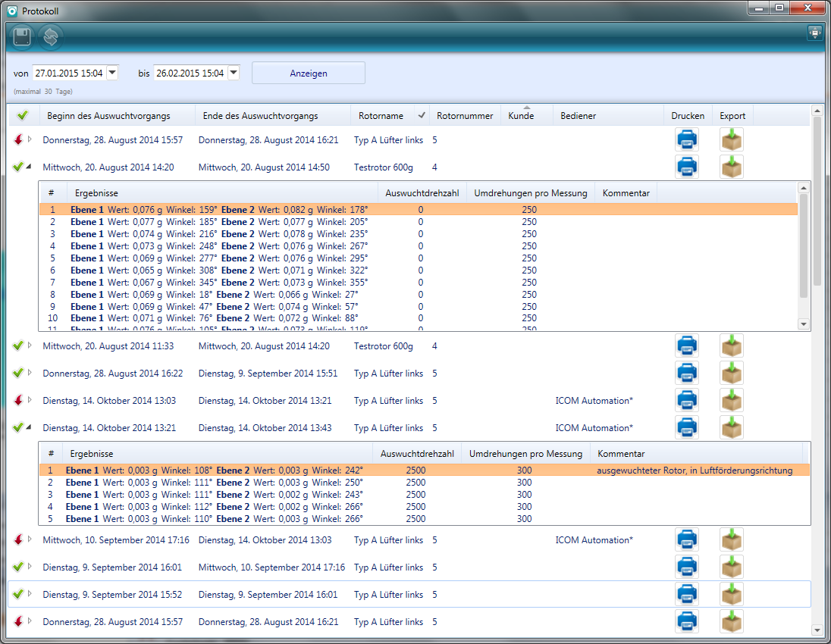The width and height of the screenshot is (831, 644).
Task: Click the main list scrollbar up arrow
Action: pos(817,111)
